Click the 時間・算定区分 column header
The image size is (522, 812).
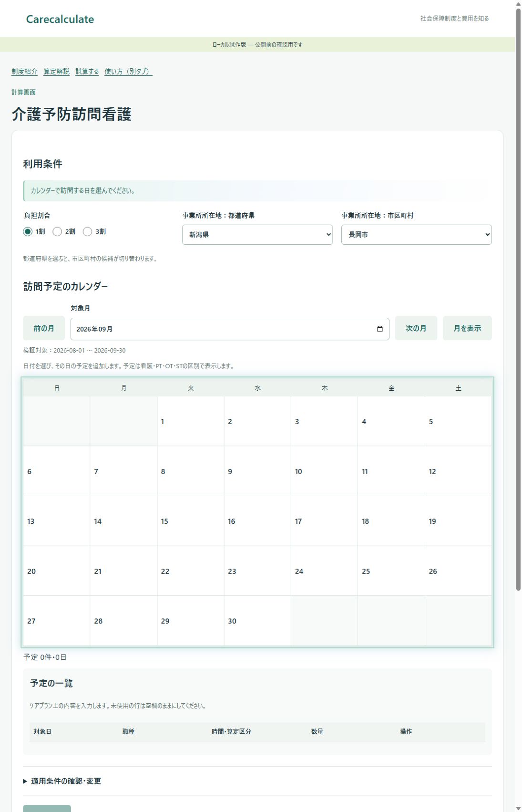(231, 731)
